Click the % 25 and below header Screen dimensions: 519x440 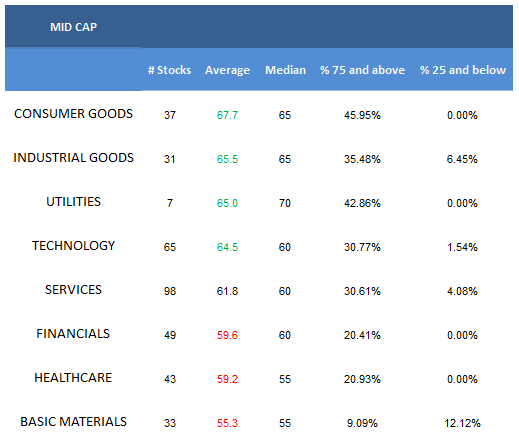point(463,70)
